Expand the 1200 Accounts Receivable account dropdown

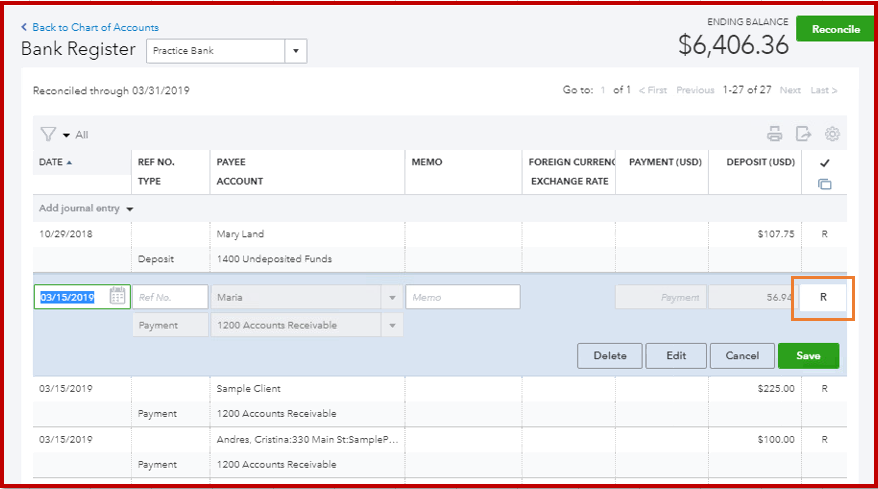pos(392,325)
